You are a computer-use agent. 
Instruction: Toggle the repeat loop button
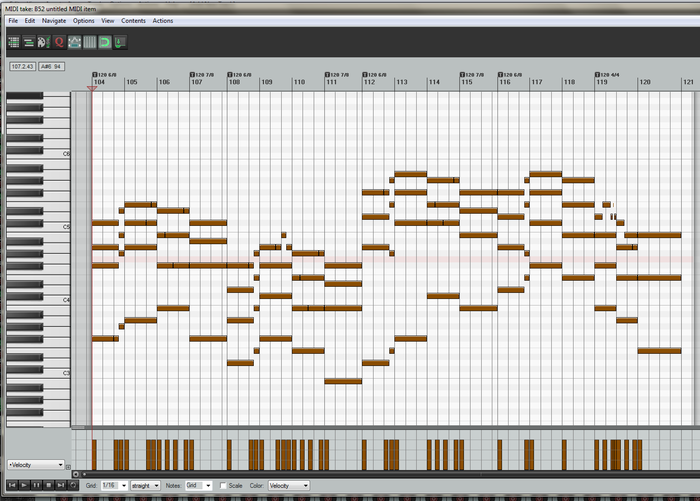pos(74,485)
